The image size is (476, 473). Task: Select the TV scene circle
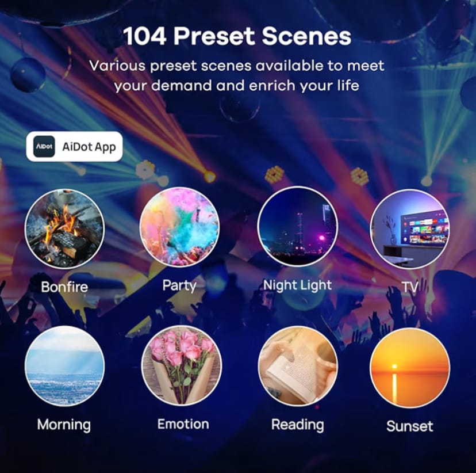410,229
